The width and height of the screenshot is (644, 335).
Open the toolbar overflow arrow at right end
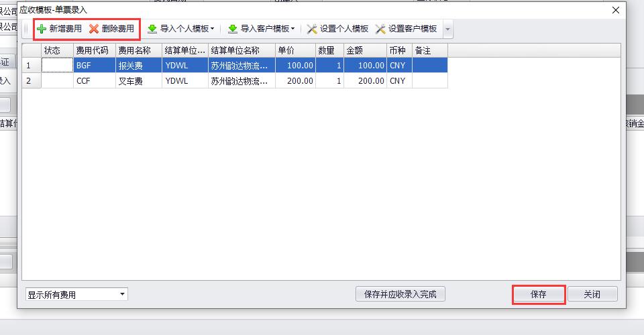447,29
